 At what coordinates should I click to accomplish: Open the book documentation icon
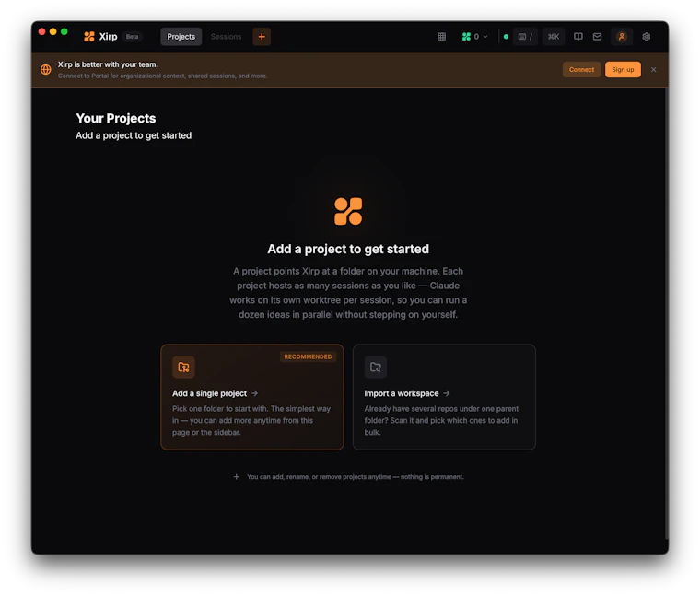pos(578,37)
